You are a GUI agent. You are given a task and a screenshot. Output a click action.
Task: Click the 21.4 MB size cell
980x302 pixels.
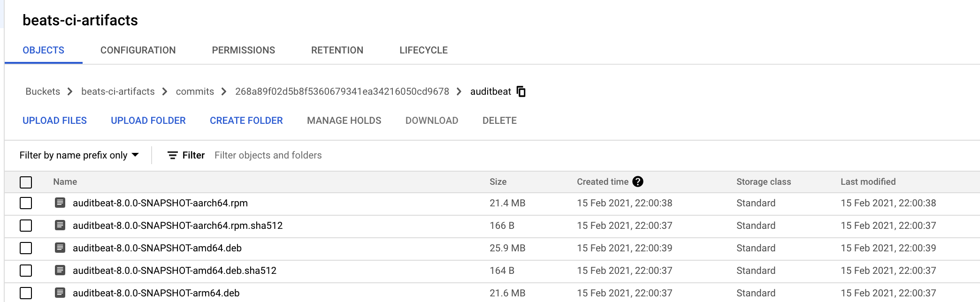(x=507, y=203)
